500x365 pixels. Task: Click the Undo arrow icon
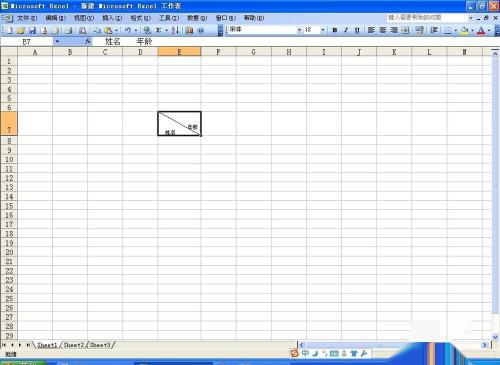pos(128,30)
